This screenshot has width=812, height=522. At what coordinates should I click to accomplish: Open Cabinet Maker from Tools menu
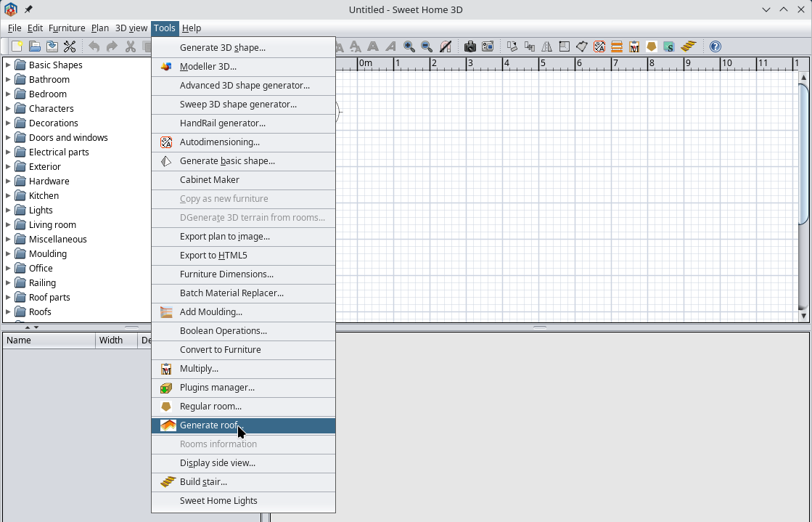(243, 179)
